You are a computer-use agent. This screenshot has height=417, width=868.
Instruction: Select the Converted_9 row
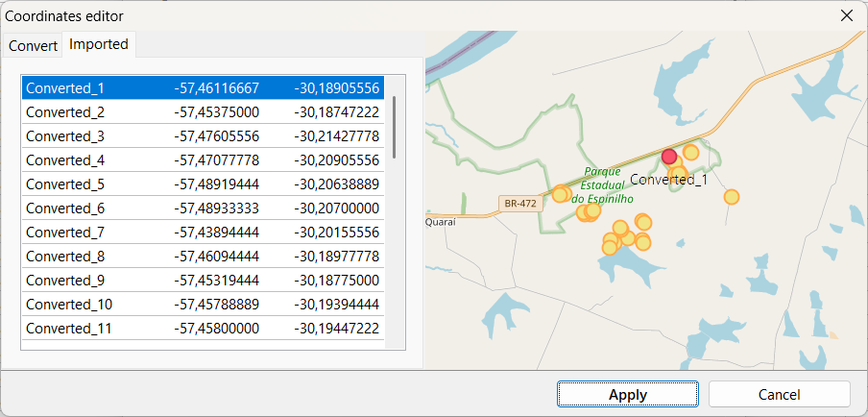tap(204, 281)
